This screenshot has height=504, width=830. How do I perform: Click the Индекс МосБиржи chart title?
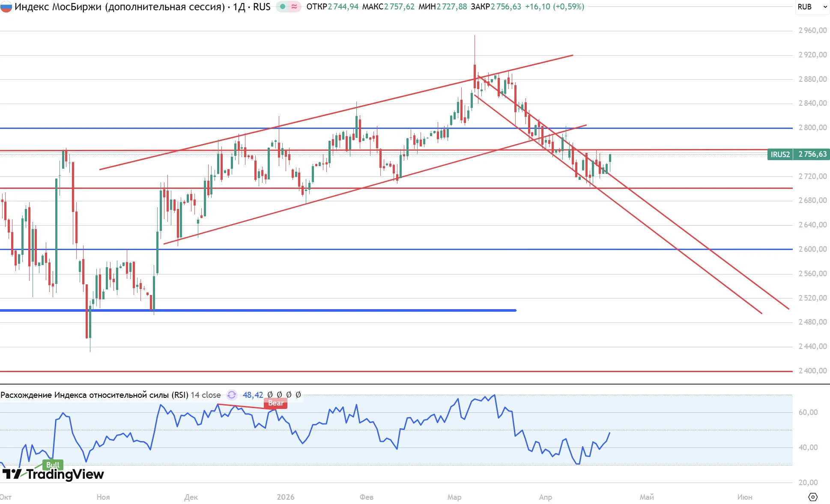143,7
